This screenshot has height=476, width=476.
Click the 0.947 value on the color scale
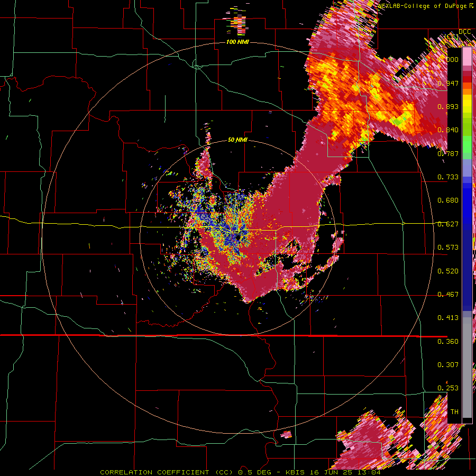pyautogui.click(x=448, y=83)
